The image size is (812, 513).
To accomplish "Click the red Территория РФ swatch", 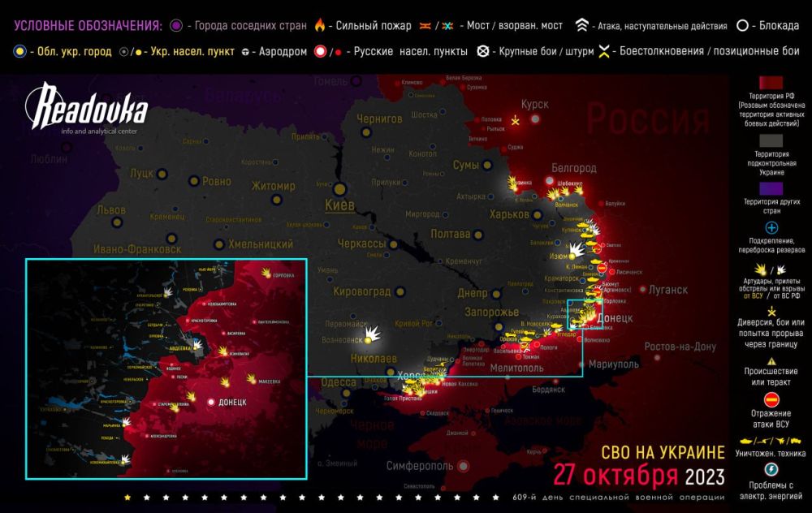I will 771,83.
